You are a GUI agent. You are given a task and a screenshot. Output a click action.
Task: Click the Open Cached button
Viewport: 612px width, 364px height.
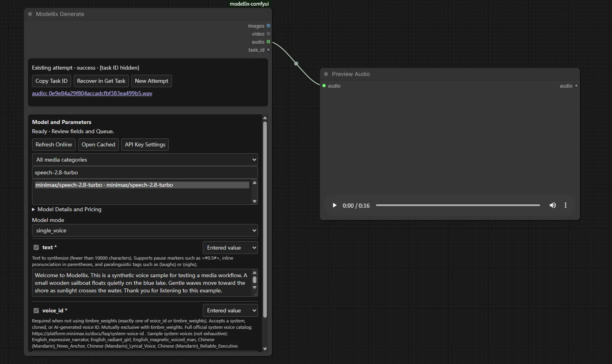tap(98, 144)
